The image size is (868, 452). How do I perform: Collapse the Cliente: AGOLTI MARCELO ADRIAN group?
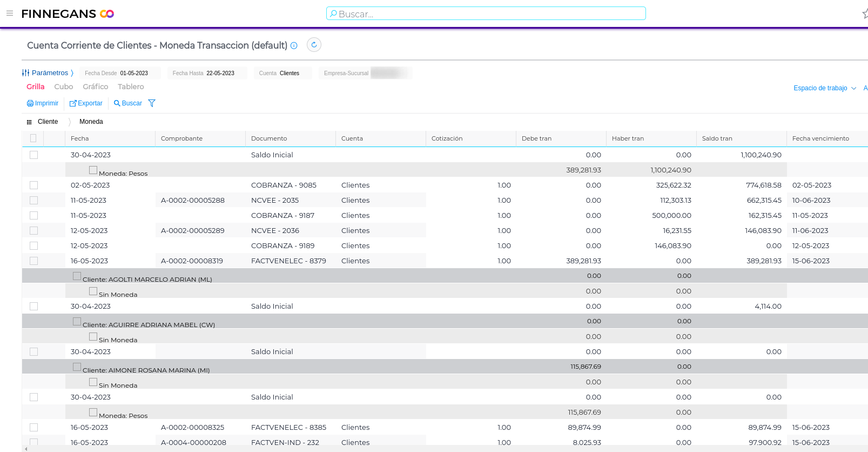click(x=77, y=276)
